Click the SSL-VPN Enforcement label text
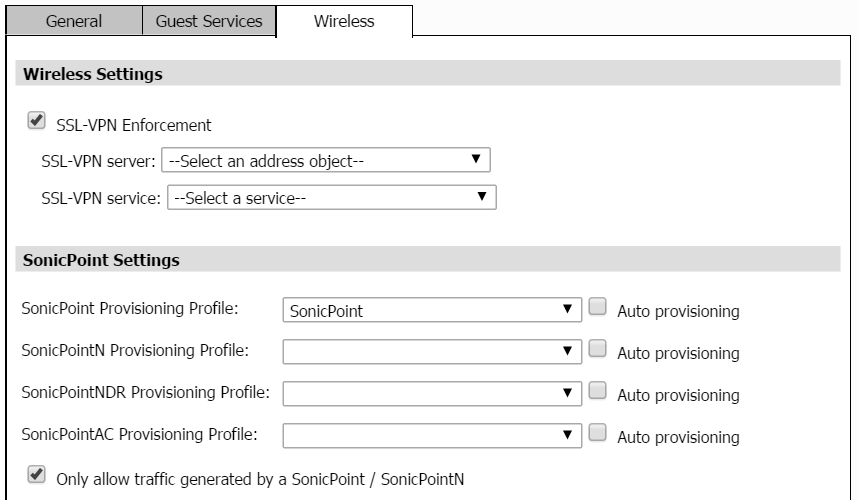858x500 pixels. tap(134, 125)
